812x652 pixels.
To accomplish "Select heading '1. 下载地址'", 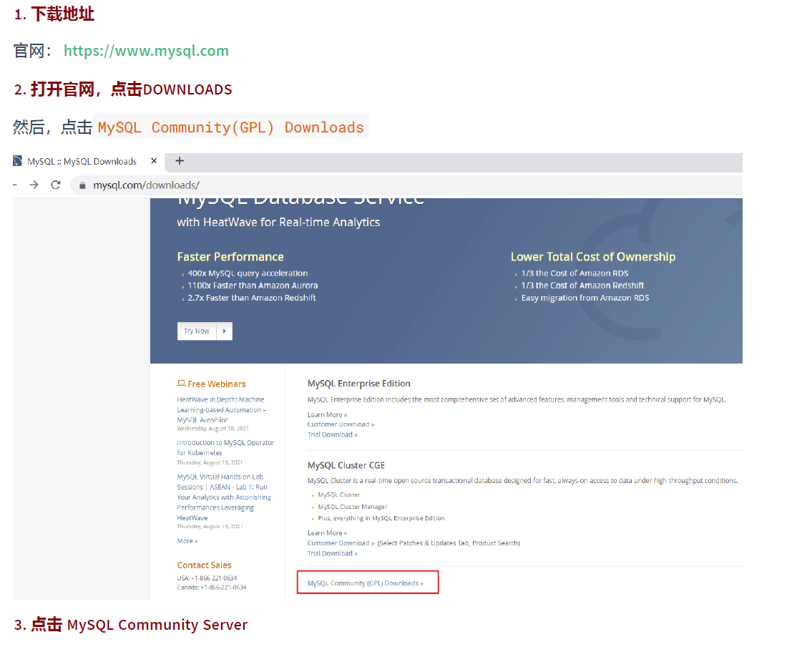I will pyautogui.click(x=54, y=14).
